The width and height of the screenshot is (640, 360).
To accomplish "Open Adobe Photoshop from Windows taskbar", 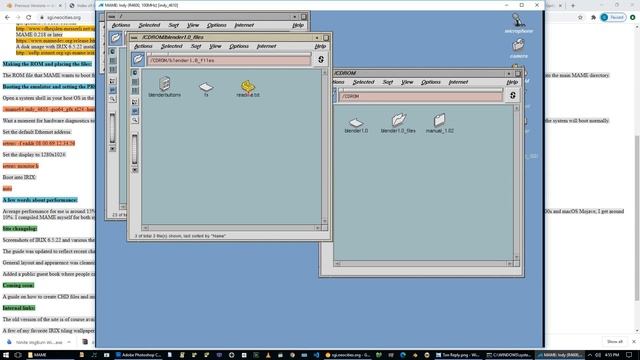I will coord(139,355).
